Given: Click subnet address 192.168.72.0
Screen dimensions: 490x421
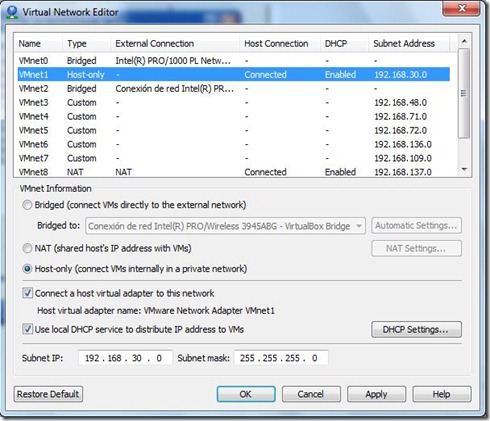Looking at the screenshot, I should point(401,130).
